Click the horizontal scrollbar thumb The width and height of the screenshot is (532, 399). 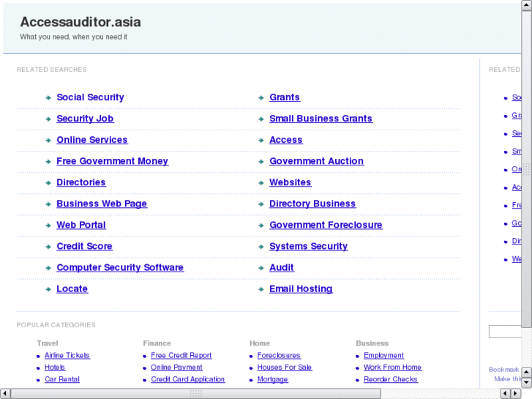click(196, 394)
